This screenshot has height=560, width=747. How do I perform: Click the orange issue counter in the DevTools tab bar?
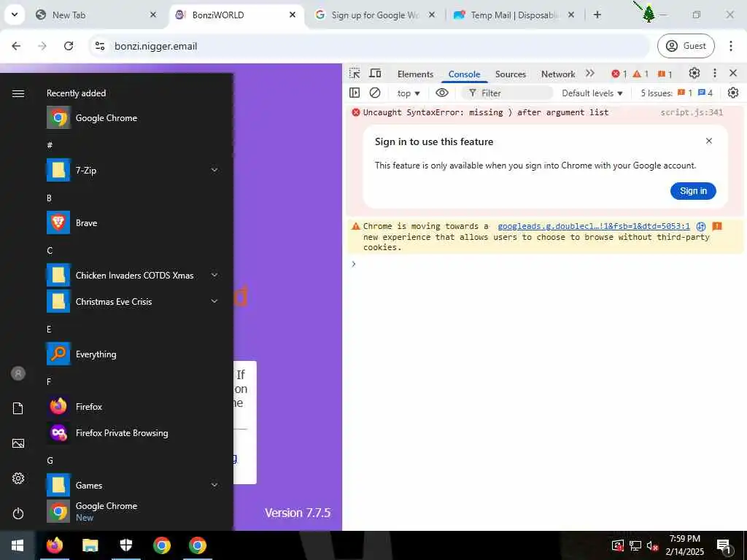(x=665, y=74)
